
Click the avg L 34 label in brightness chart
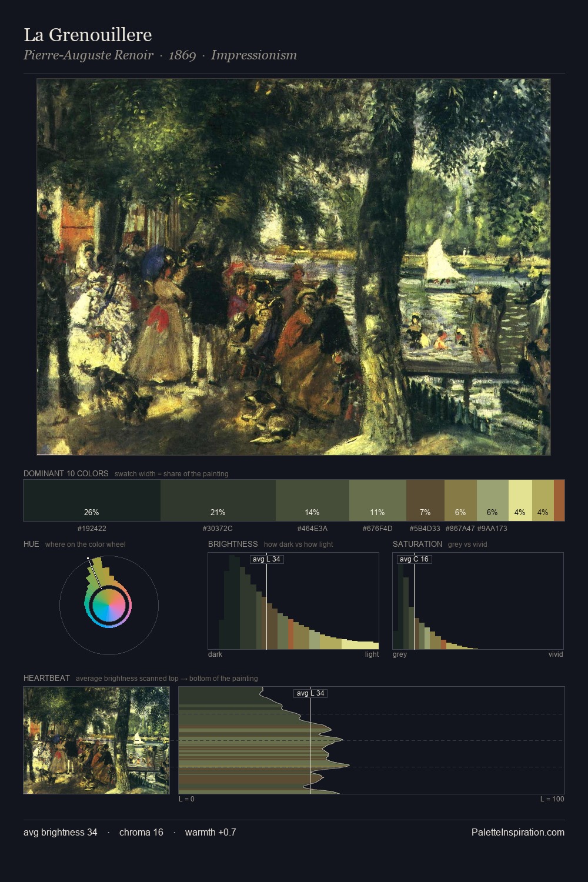click(x=266, y=559)
